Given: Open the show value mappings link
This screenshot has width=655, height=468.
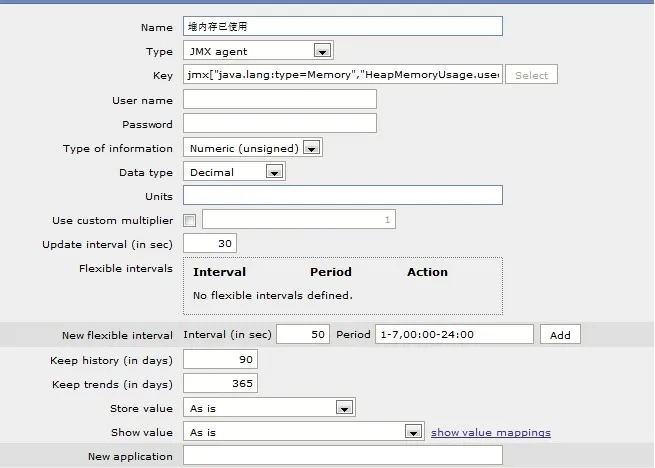Looking at the screenshot, I should tap(490, 432).
